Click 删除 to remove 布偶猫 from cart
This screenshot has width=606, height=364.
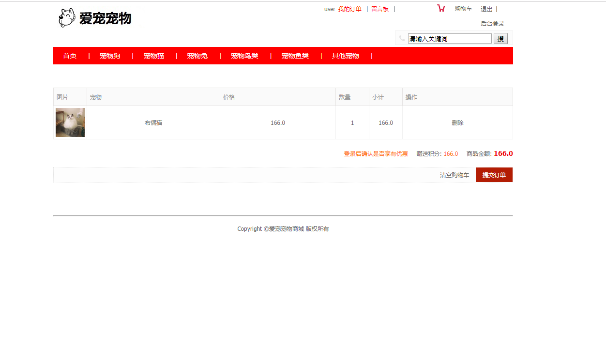pyautogui.click(x=457, y=122)
